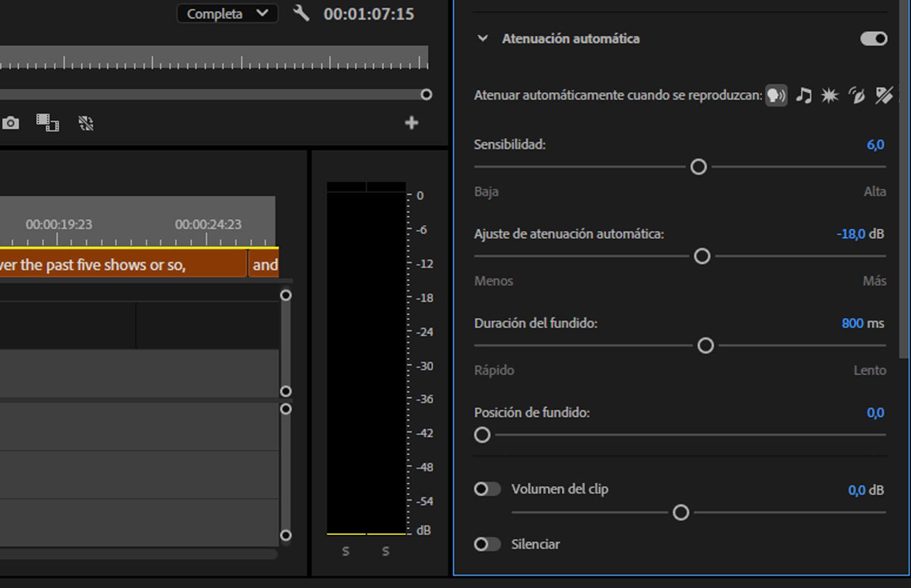This screenshot has height=588, width=911.
Task: Open the wrench settings menu
Action: pos(301,13)
